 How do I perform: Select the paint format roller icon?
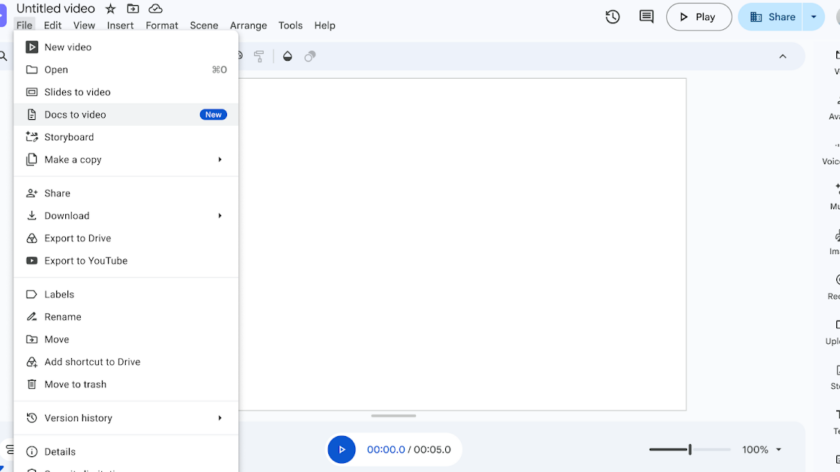click(x=259, y=56)
